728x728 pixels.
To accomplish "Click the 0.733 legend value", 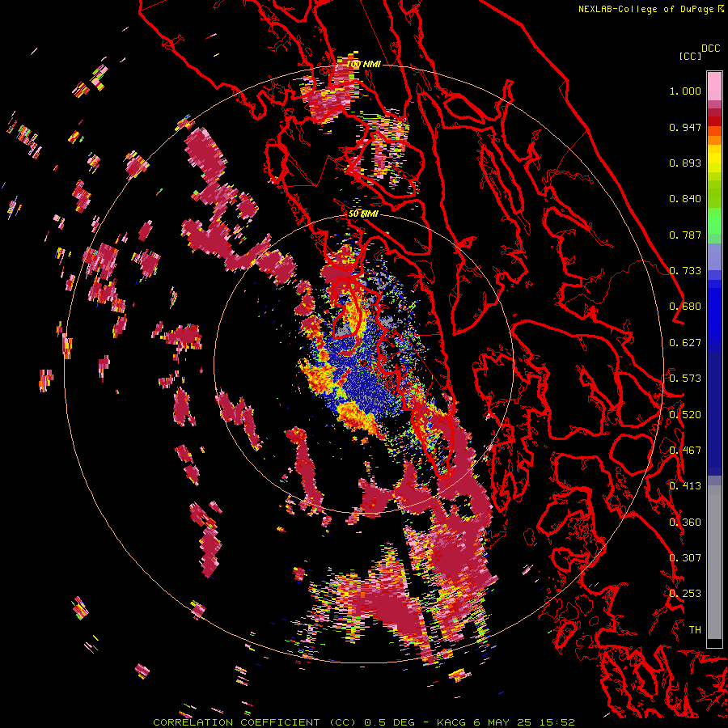I will tap(685, 271).
